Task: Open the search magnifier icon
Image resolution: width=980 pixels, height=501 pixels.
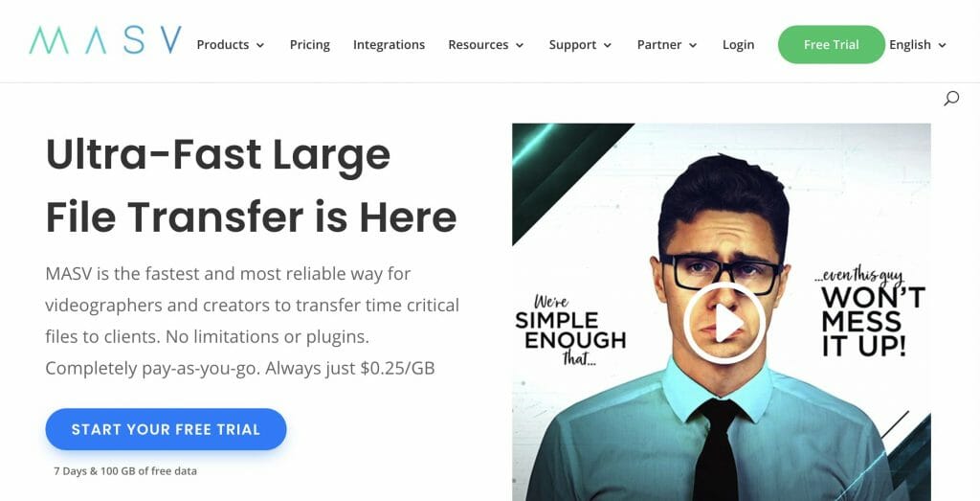Action: point(951,99)
